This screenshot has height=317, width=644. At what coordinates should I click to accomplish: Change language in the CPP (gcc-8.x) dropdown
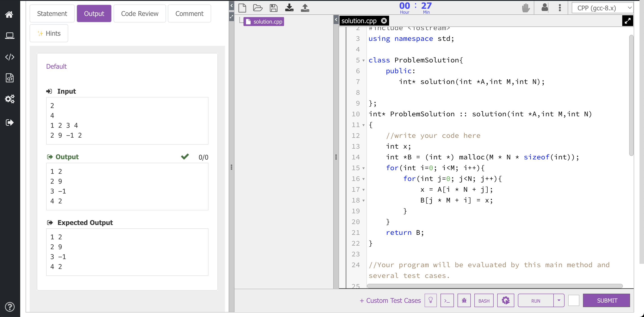point(602,8)
